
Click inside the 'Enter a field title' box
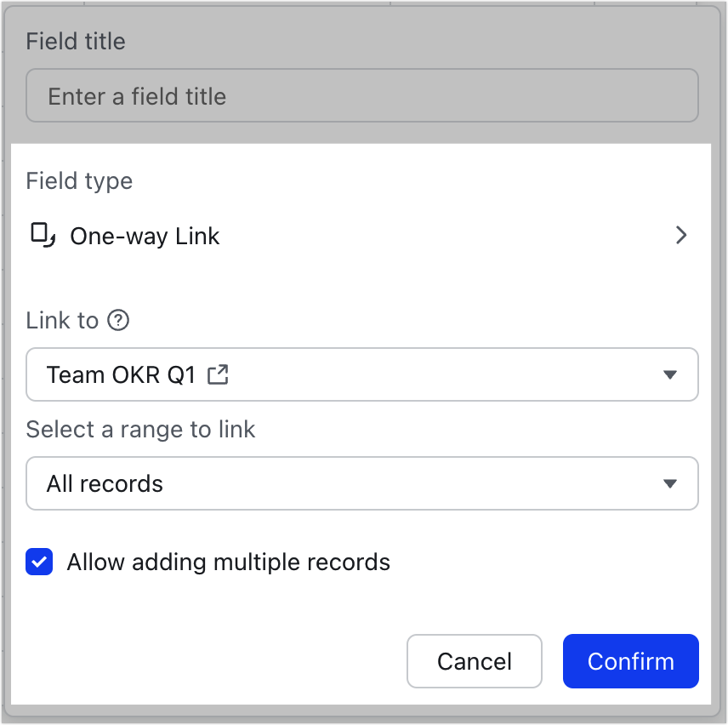(361, 95)
